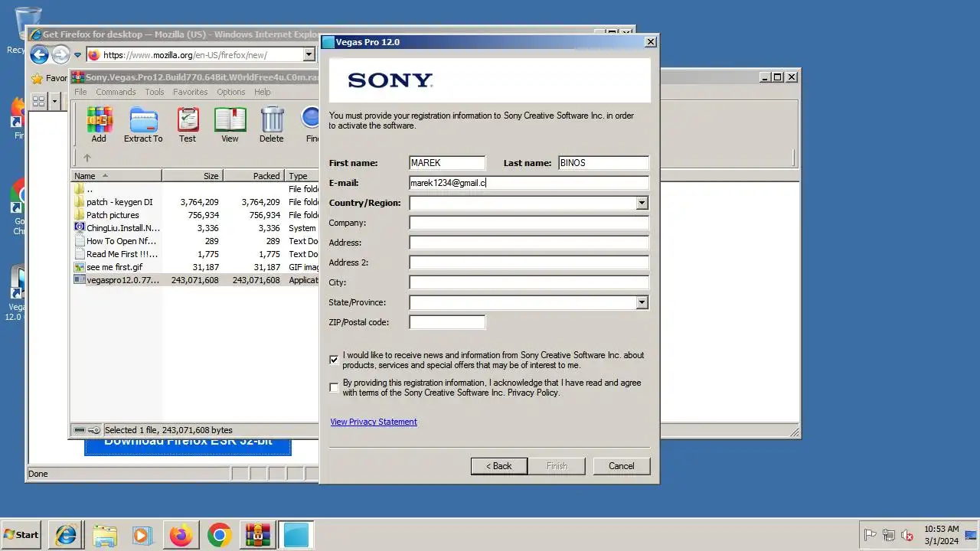The height and width of the screenshot is (551, 980).
Task: Open File Explorer from the taskbar
Action: 105,535
